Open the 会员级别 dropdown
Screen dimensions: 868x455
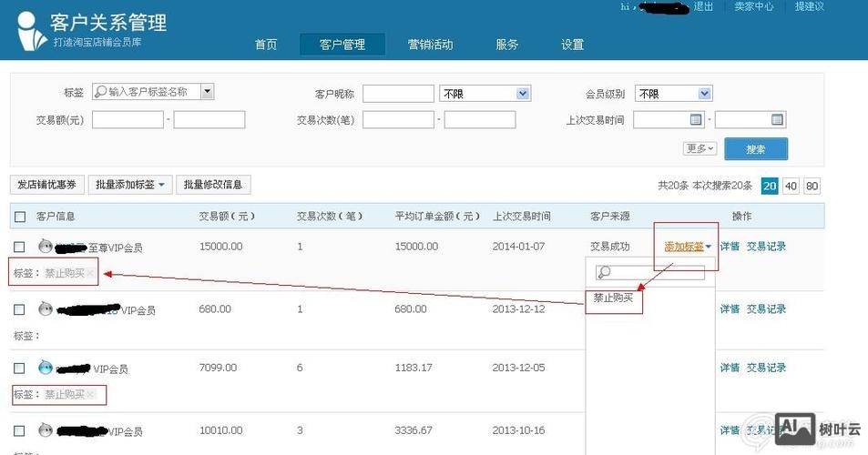pyautogui.click(x=673, y=94)
